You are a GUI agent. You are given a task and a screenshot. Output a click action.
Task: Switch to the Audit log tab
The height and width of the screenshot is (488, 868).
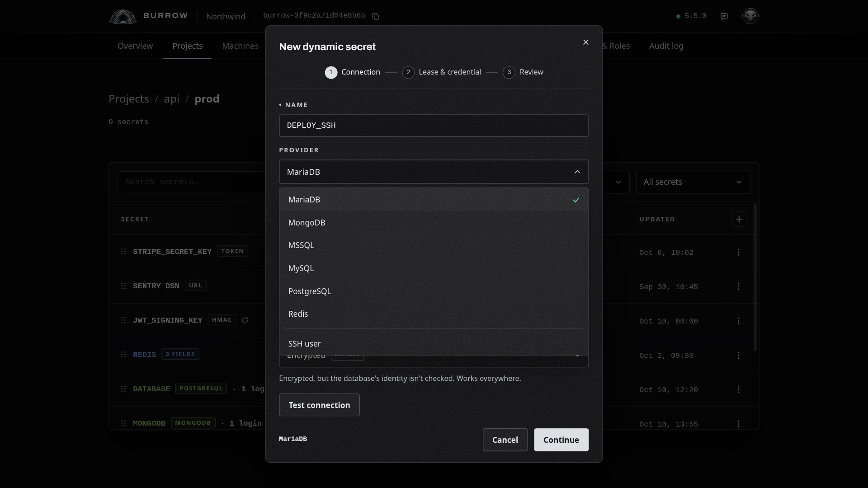666,46
